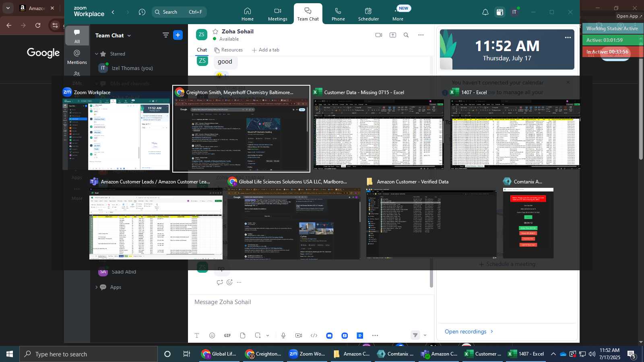Open the Open recordings link
644x362 pixels.
tap(469, 331)
